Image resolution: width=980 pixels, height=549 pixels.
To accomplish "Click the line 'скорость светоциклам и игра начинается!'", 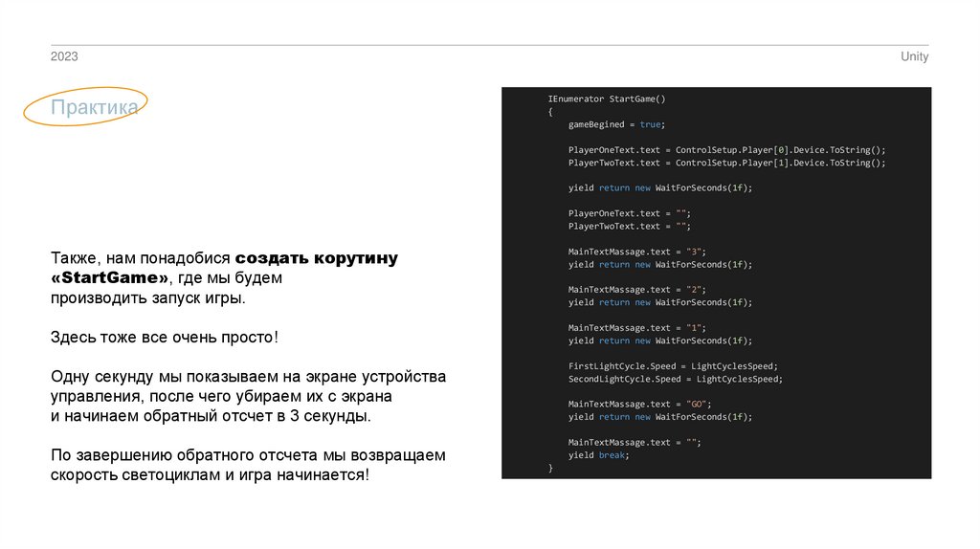I will (x=210, y=474).
